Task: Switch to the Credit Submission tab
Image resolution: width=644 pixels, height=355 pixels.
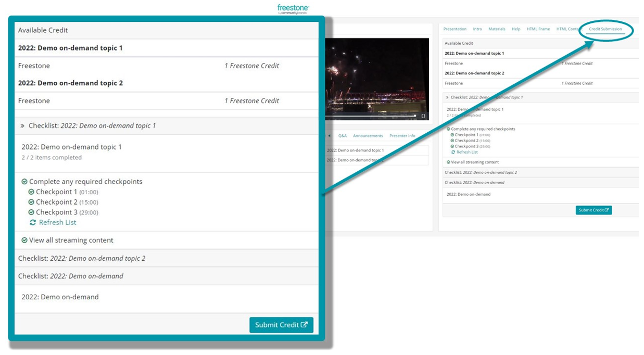Action: point(605,29)
